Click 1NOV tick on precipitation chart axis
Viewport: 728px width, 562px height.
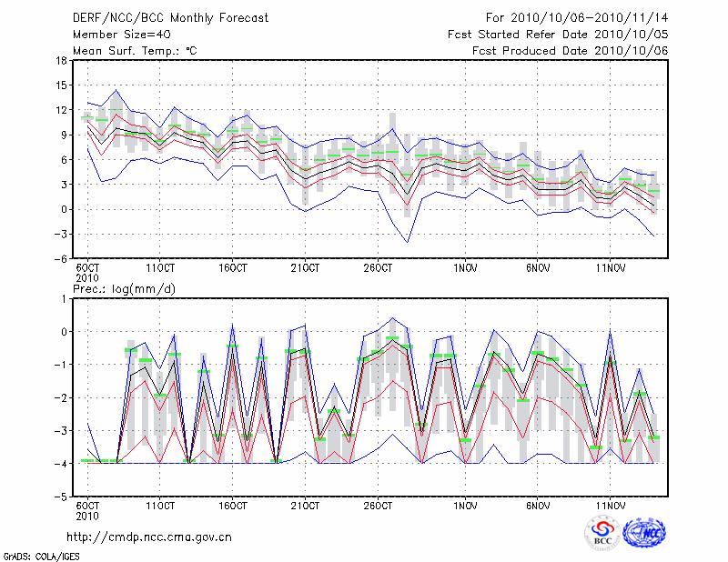tap(465, 507)
